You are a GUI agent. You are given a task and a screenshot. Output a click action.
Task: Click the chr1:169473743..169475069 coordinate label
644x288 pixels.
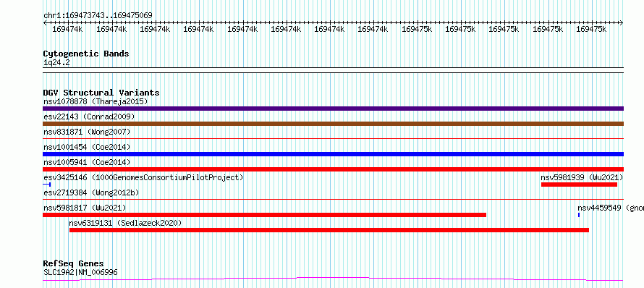[x=98, y=15]
